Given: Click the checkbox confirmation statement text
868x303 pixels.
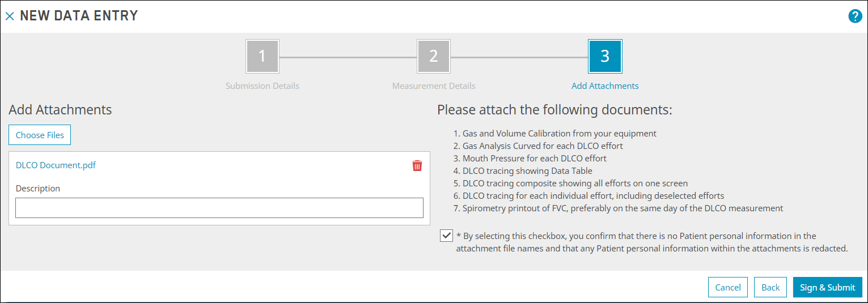Looking at the screenshot, I should click(652, 242).
